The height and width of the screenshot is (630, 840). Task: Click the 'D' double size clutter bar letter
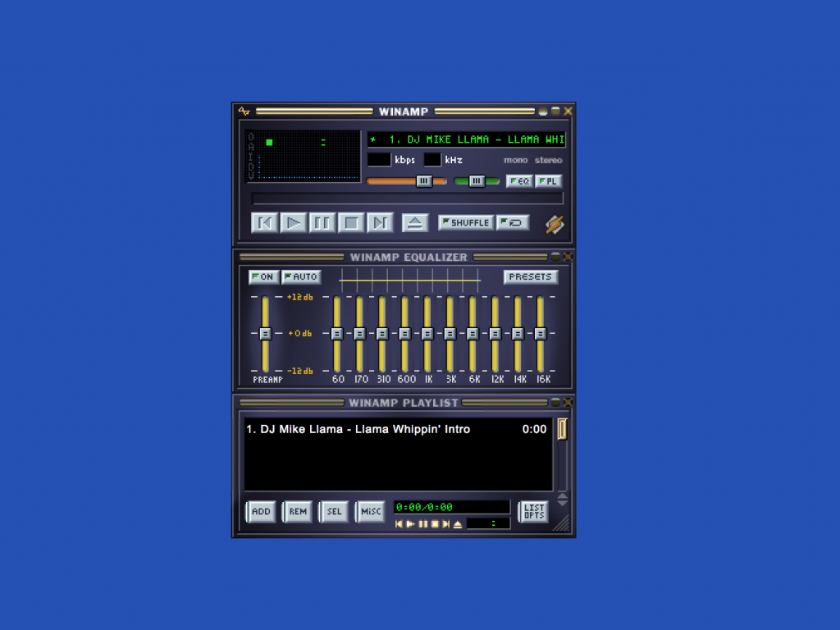tap(251, 167)
